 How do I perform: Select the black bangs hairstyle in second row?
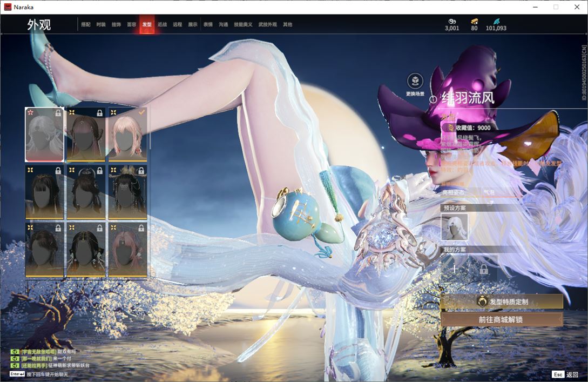point(44,192)
